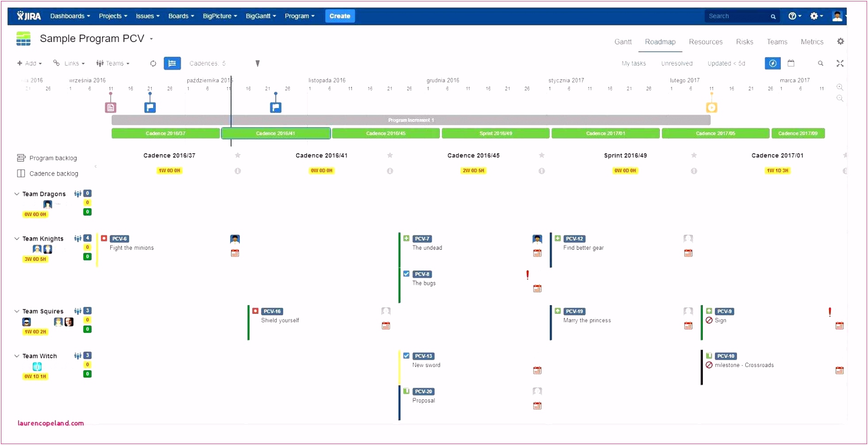The width and height of the screenshot is (868, 445).
Task: Zoom in on the timeline
Action: [840, 87]
